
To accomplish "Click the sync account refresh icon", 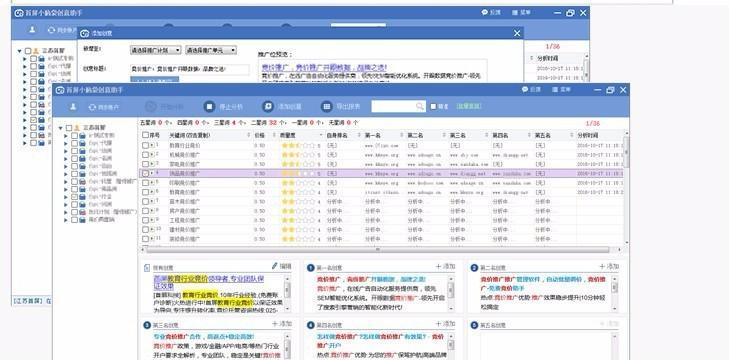I will (92, 107).
